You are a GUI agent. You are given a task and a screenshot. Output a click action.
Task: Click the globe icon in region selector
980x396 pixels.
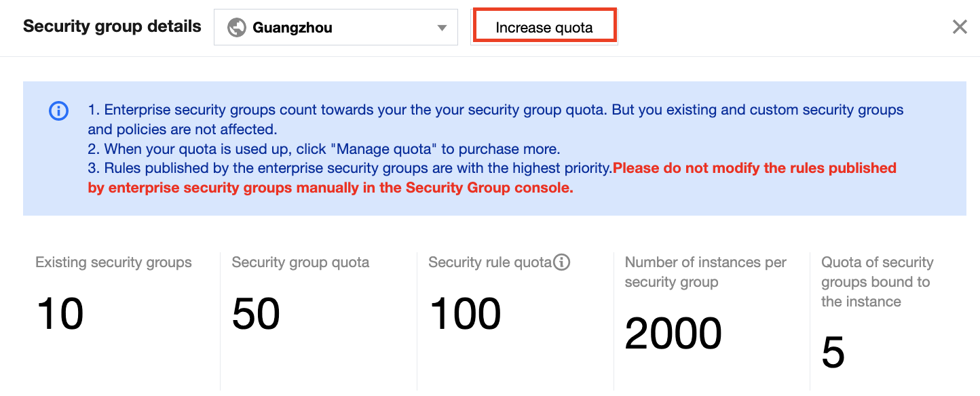click(237, 28)
